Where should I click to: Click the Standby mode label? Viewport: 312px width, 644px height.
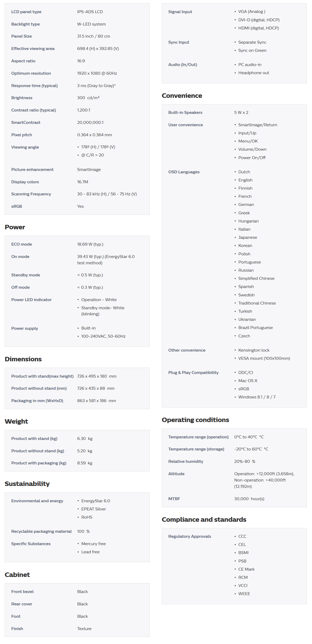click(x=26, y=275)
